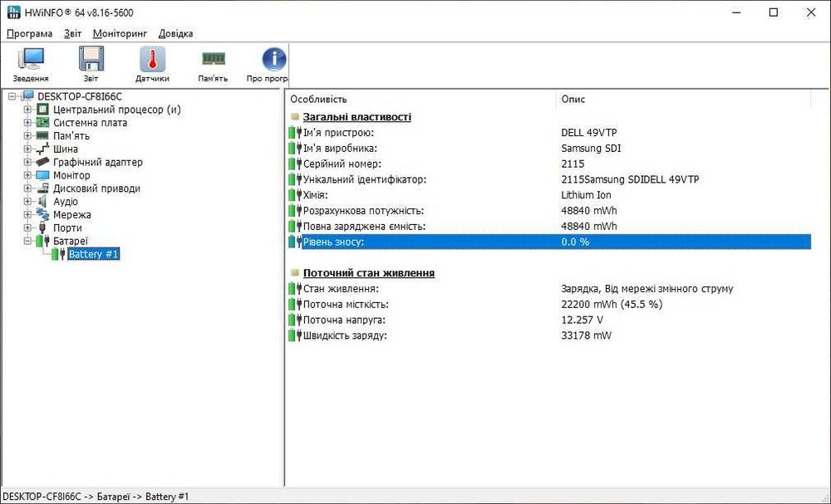Select the Мережа tree item
The height and width of the screenshot is (504, 831).
[72, 215]
